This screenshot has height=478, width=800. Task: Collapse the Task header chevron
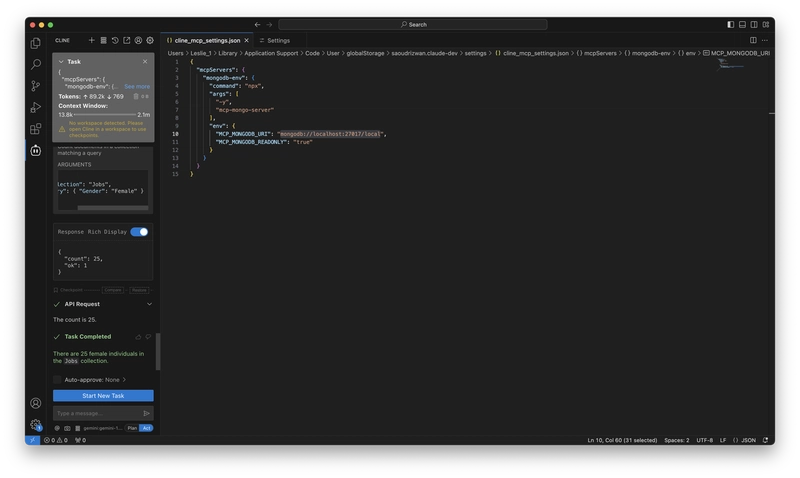[x=61, y=62]
